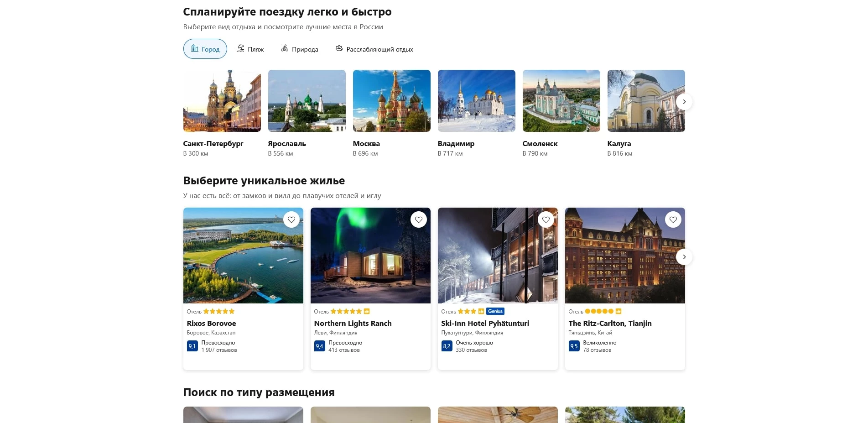
Task: Click the circle rating icons on Ritz-Carlton card
Action: 599,311
